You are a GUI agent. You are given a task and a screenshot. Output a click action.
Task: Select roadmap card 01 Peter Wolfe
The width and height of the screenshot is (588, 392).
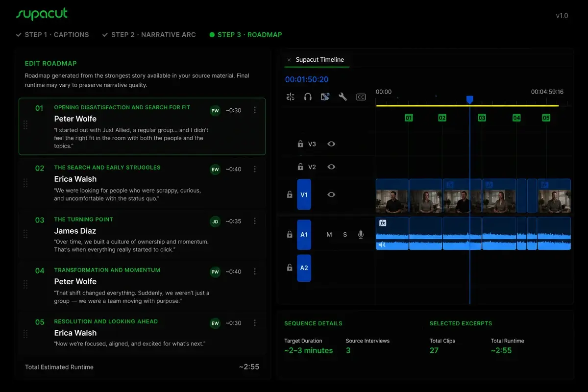point(142,126)
